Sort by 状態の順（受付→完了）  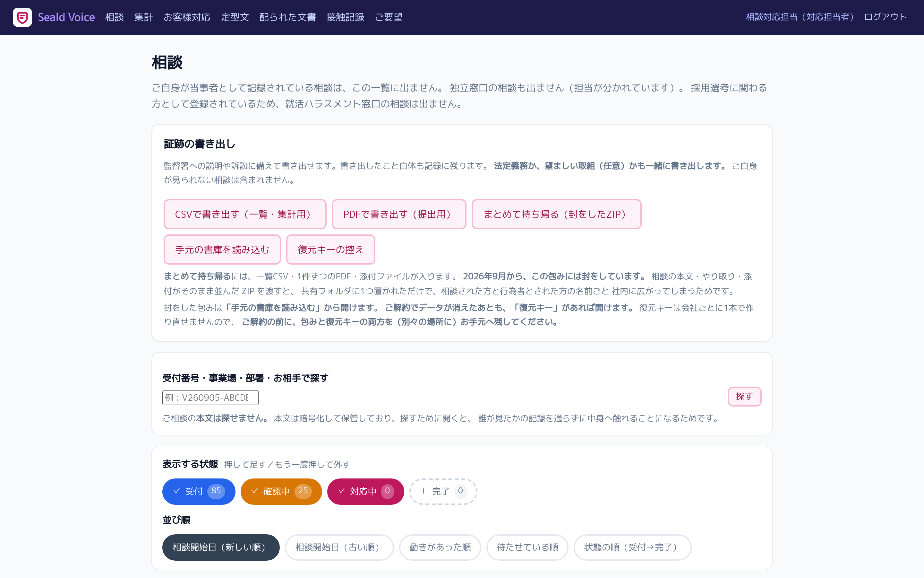click(632, 547)
